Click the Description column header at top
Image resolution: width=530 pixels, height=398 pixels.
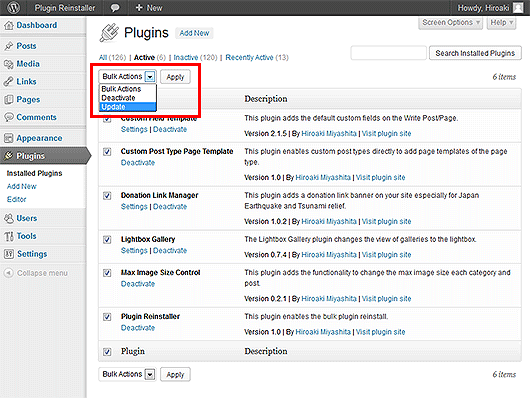[266, 99]
